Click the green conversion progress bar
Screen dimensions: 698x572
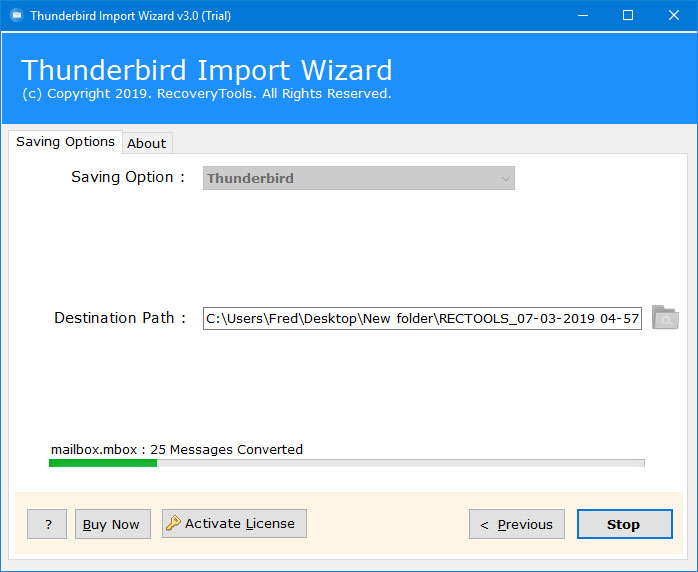[x=103, y=463]
